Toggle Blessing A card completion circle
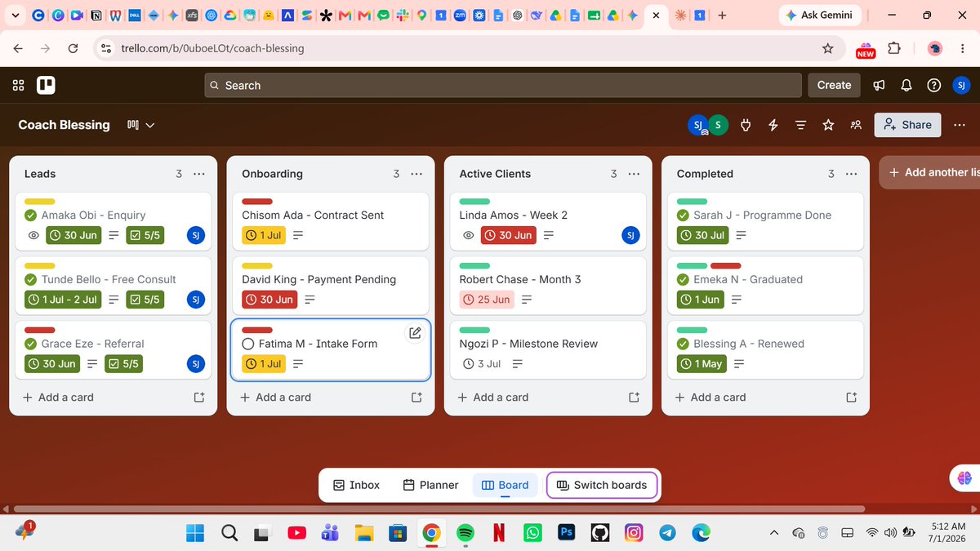Viewport: 980px width, 551px height. 684,344
